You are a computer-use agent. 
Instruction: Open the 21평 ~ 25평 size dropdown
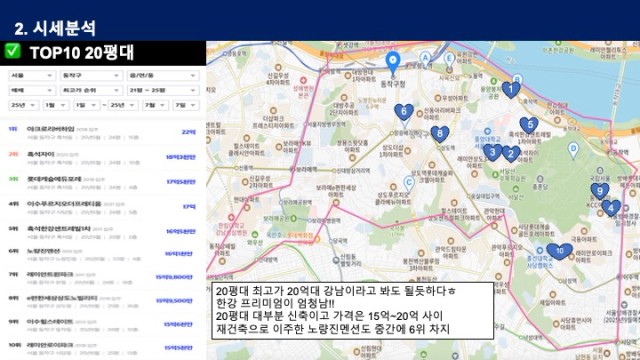click(x=163, y=90)
